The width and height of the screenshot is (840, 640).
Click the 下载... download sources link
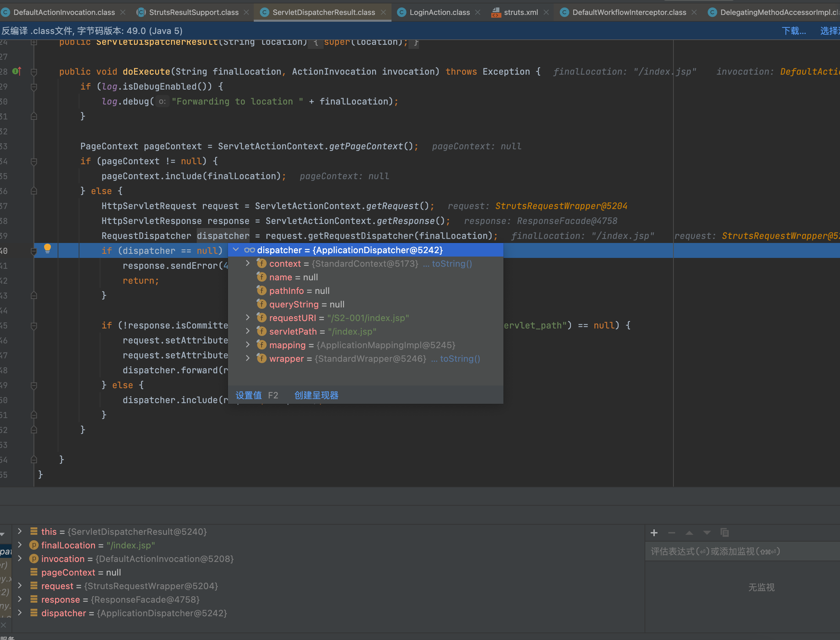coord(794,31)
